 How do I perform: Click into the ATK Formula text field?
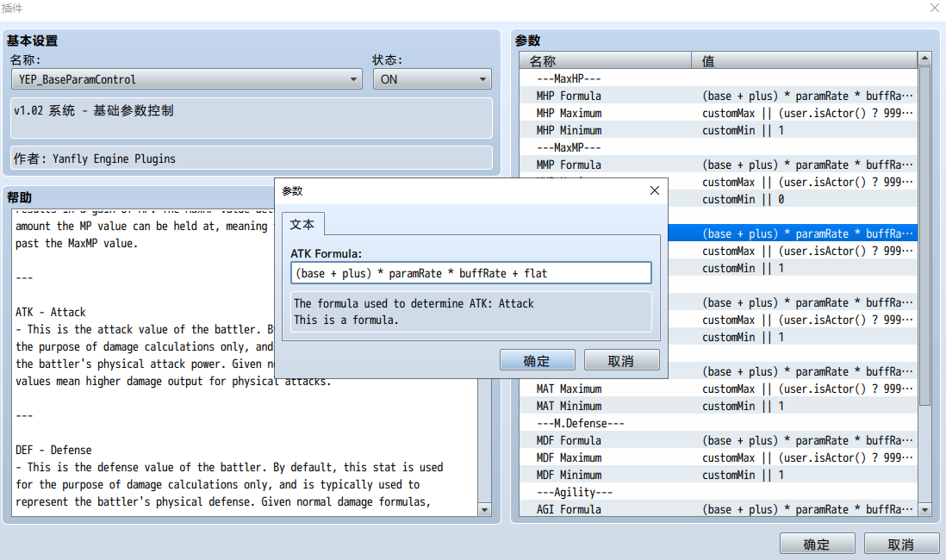point(470,273)
